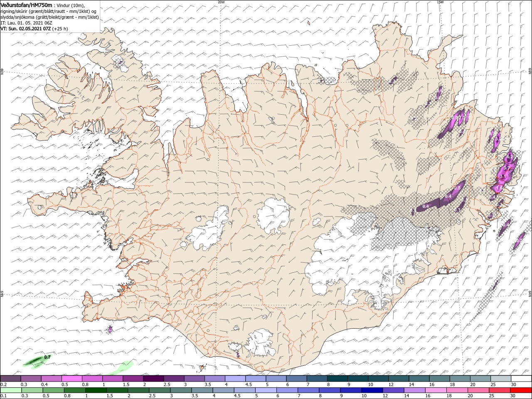Pick the 4 lavender swatch in snow scale
Image resolution: width=532 pixels, height=399 pixels.
(x=235, y=378)
